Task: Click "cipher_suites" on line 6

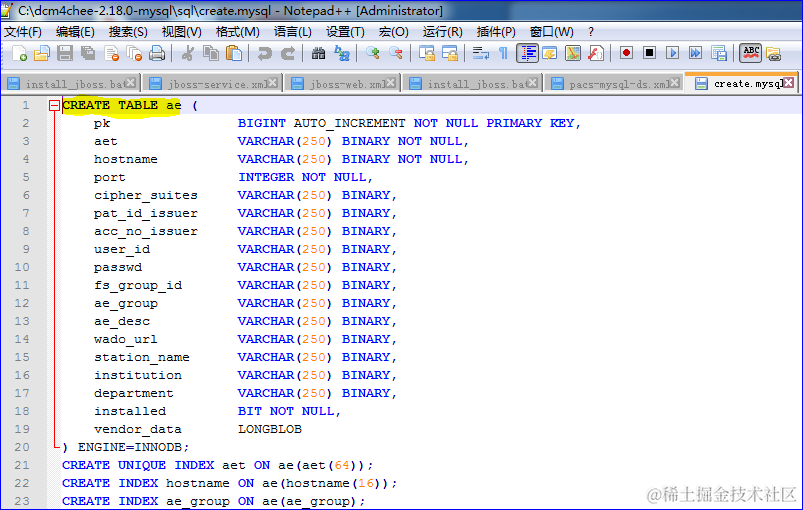Action: coord(146,195)
